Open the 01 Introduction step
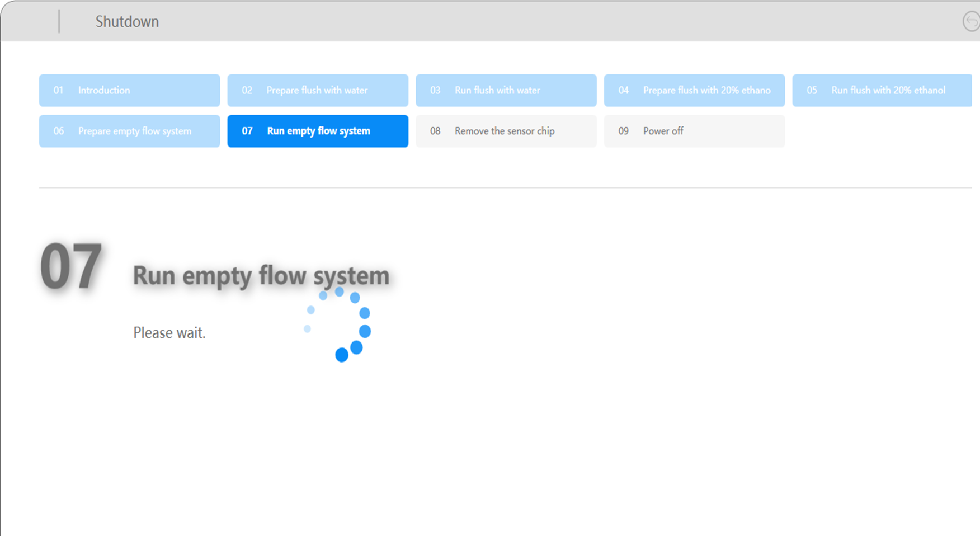 pyautogui.click(x=129, y=91)
